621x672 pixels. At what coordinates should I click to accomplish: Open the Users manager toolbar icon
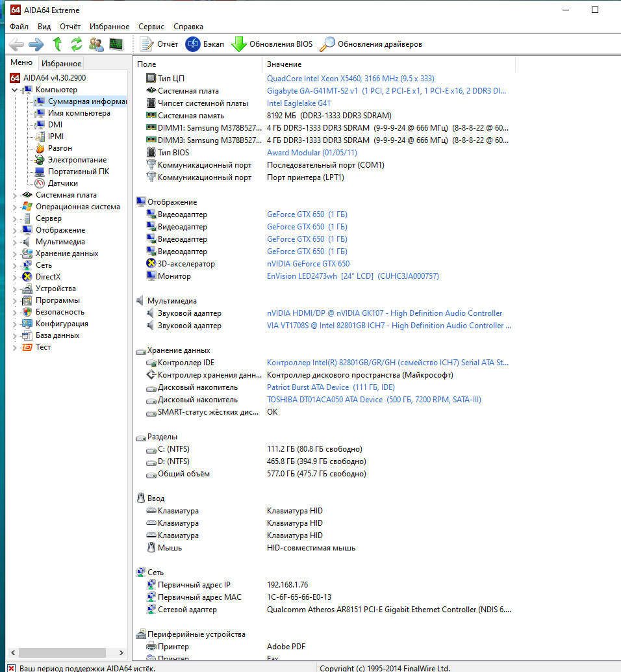tap(96, 44)
